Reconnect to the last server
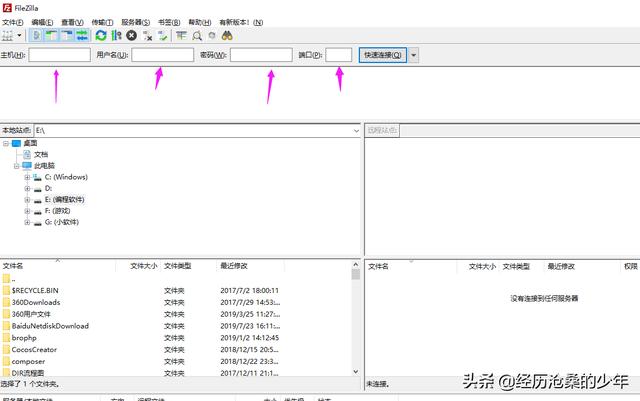The height and width of the screenshot is (401, 640). point(163,36)
